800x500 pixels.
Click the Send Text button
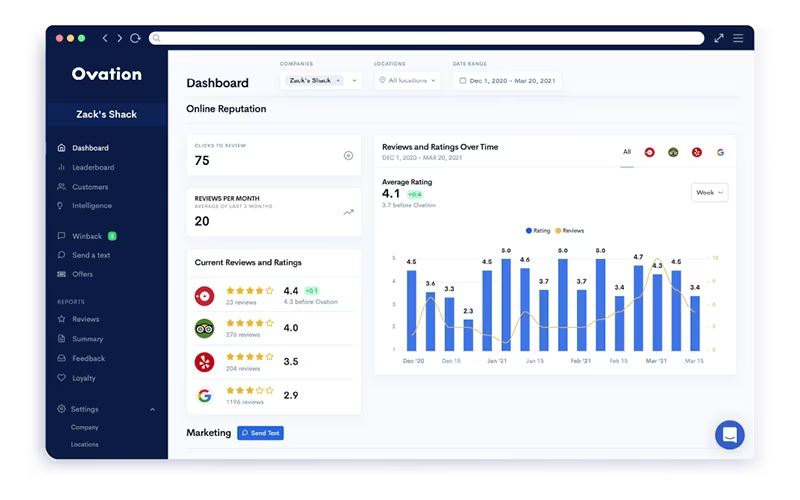coord(260,433)
